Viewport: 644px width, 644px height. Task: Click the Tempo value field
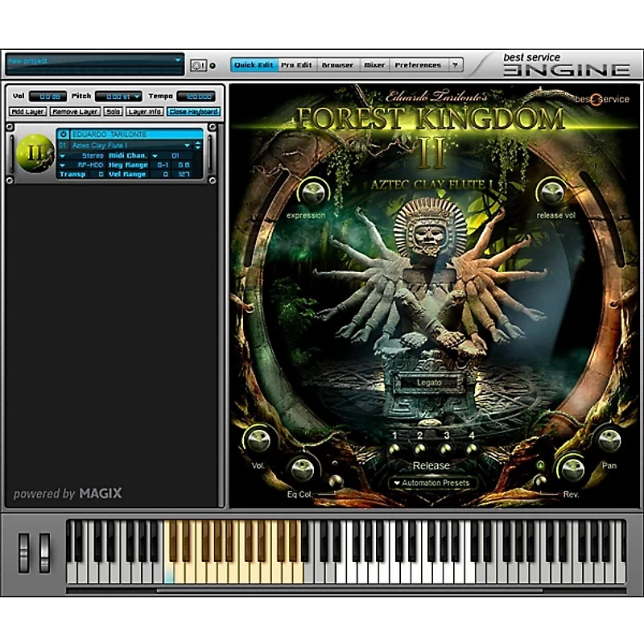(x=196, y=97)
